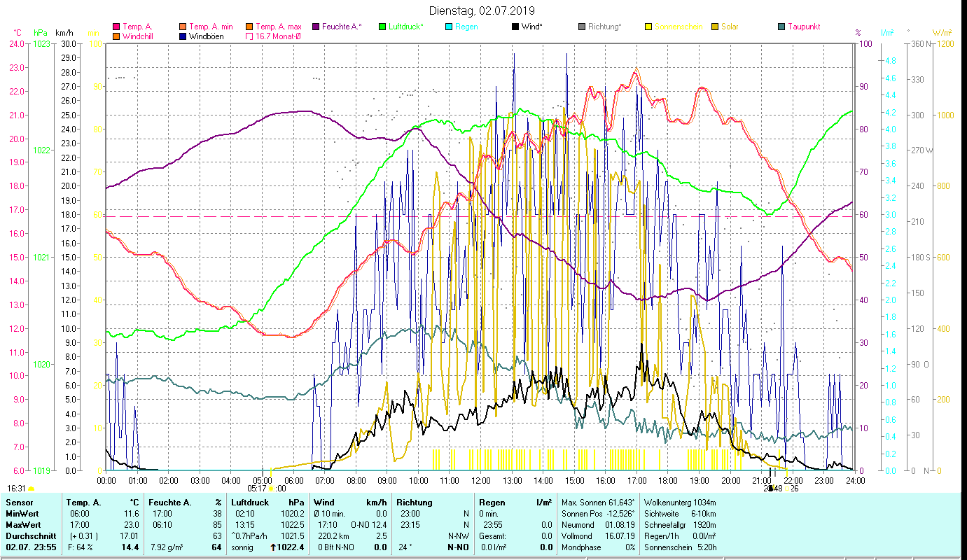The width and height of the screenshot is (967, 560).
Task: Click the Sensor header in the data table
Action: pos(18,503)
